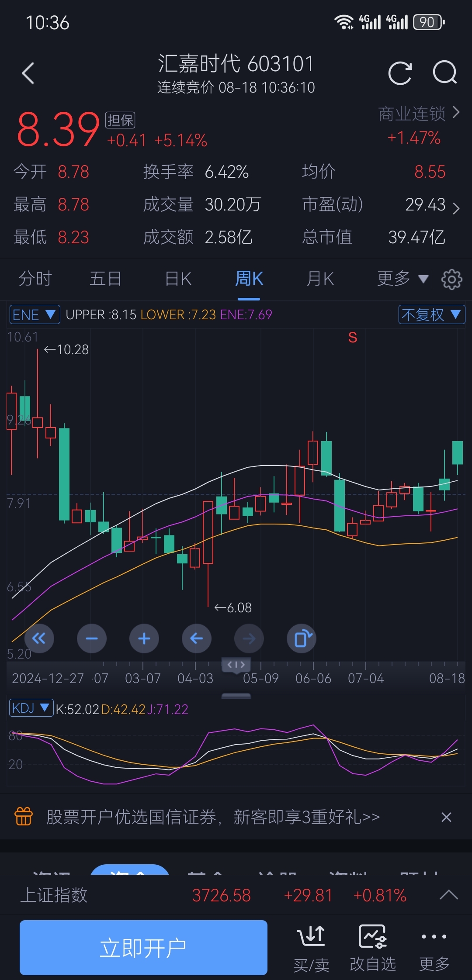Switch to 五日 tab

tap(105, 279)
